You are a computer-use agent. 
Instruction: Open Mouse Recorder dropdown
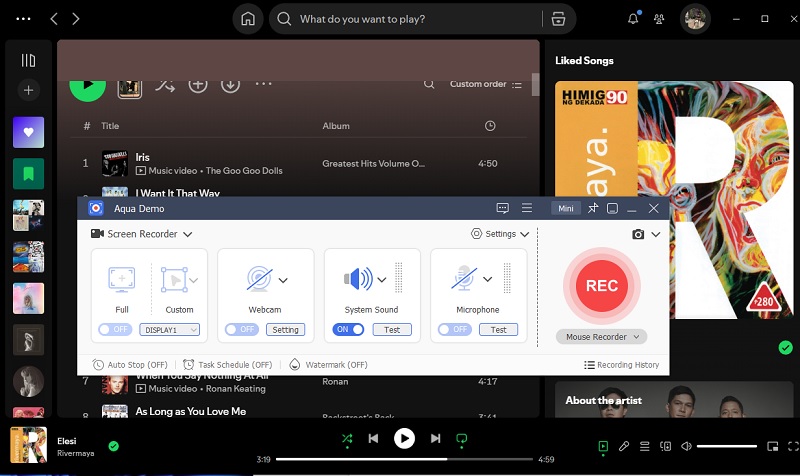[602, 337]
